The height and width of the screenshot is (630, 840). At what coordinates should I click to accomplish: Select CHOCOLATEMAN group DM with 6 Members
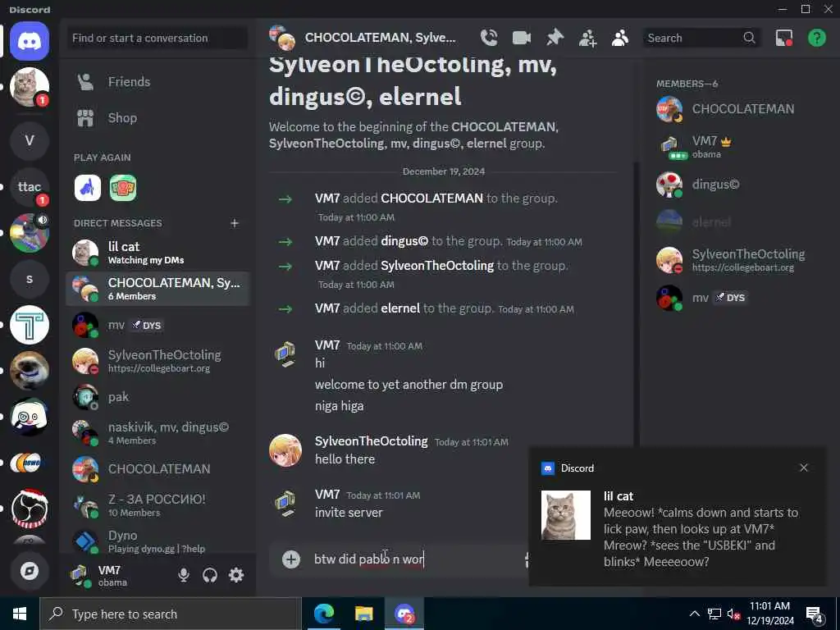click(x=157, y=288)
